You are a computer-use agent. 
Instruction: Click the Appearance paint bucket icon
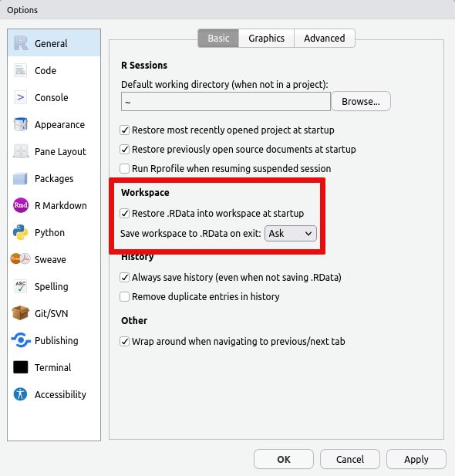coord(21,124)
